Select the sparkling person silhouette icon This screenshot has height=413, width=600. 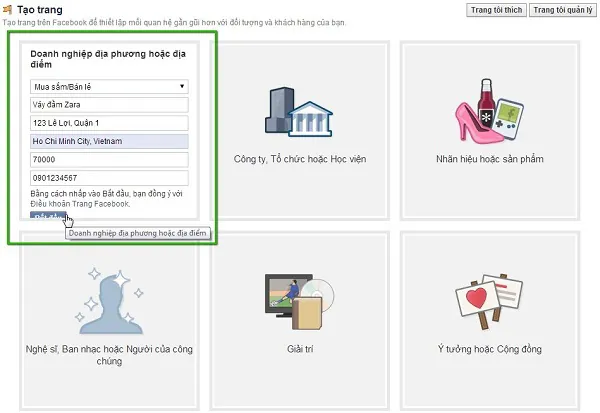pos(109,302)
